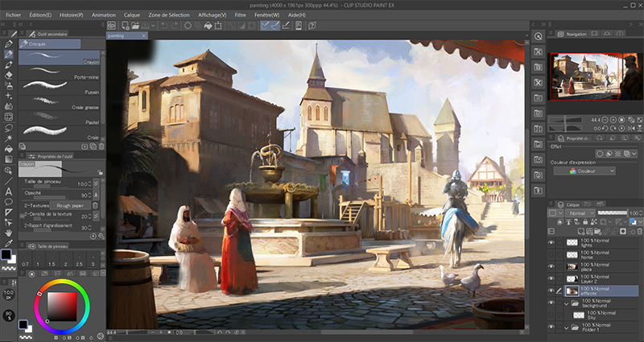Open the Calque menu
Image resolution: width=644 pixels, height=342 pixels.
134,14
